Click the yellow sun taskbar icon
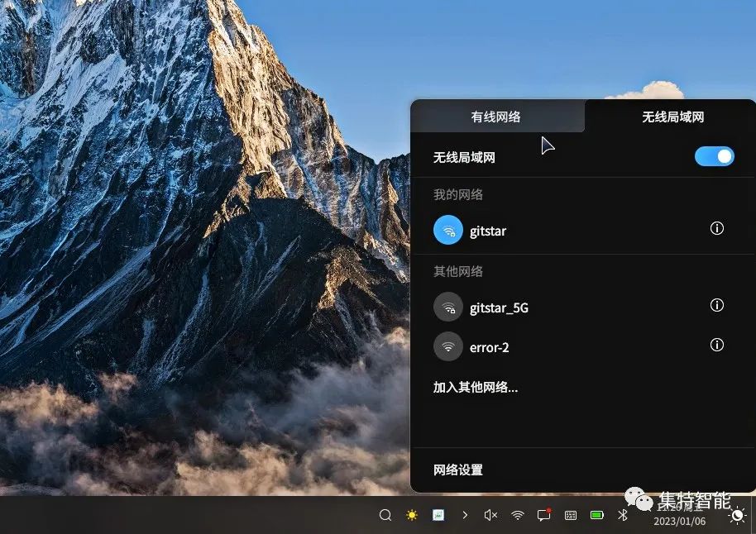This screenshot has width=756, height=534. [412, 515]
